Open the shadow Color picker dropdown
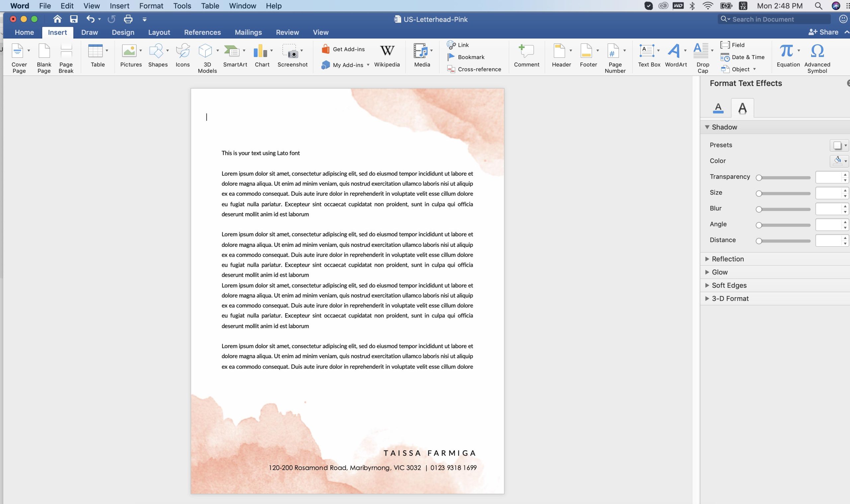850x504 pixels. click(x=839, y=161)
